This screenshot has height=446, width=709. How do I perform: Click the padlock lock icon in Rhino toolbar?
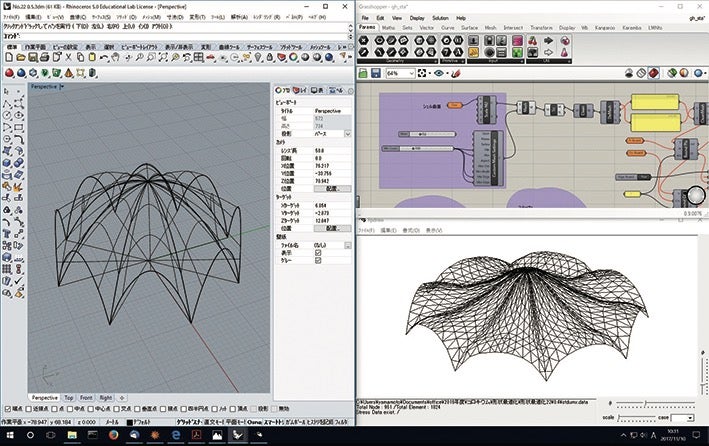270,57
